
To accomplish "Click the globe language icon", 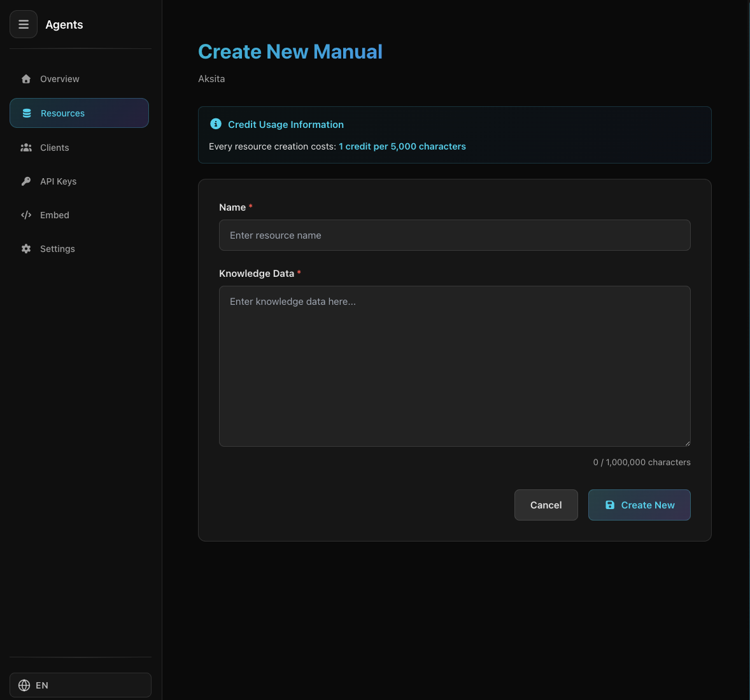I will pos(24,685).
